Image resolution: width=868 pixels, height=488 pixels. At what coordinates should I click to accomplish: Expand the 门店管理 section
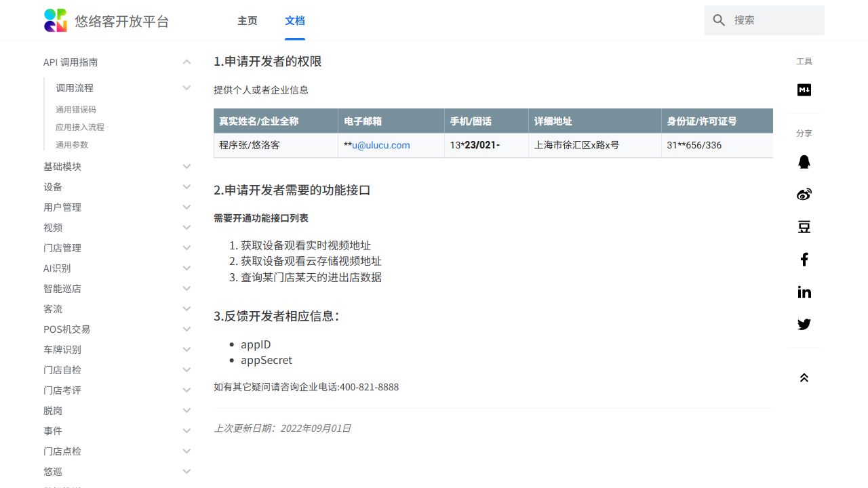pyautogui.click(x=186, y=248)
